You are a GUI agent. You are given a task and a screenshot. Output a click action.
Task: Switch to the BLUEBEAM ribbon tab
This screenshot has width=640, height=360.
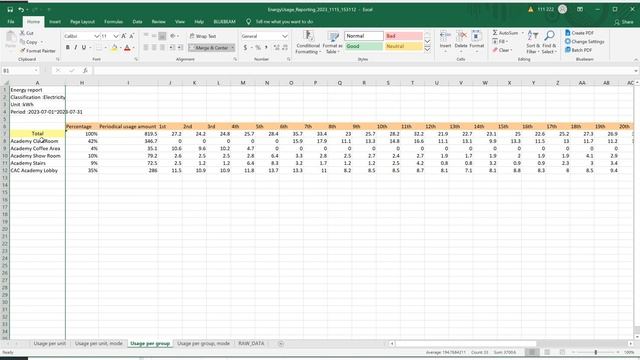coord(224,22)
